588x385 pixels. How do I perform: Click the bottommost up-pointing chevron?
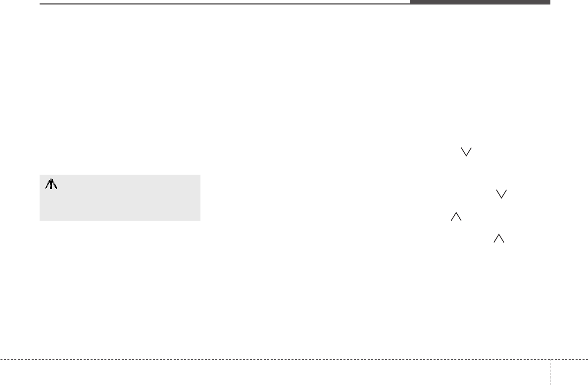[x=498, y=239]
